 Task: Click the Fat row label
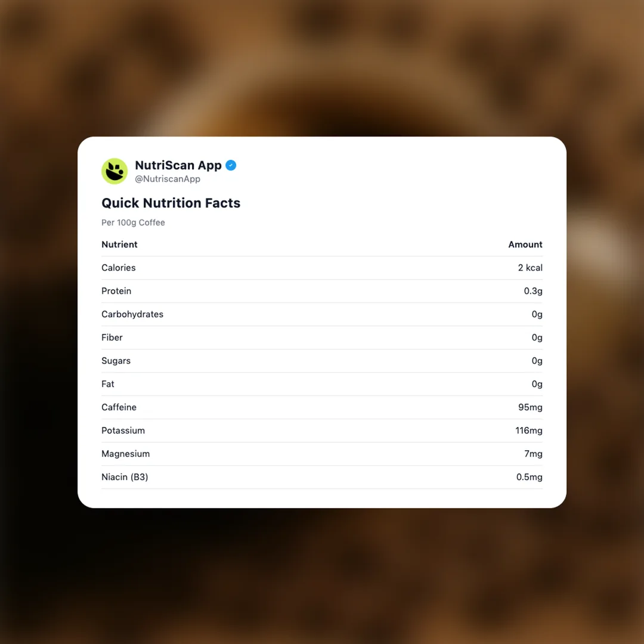tap(108, 384)
